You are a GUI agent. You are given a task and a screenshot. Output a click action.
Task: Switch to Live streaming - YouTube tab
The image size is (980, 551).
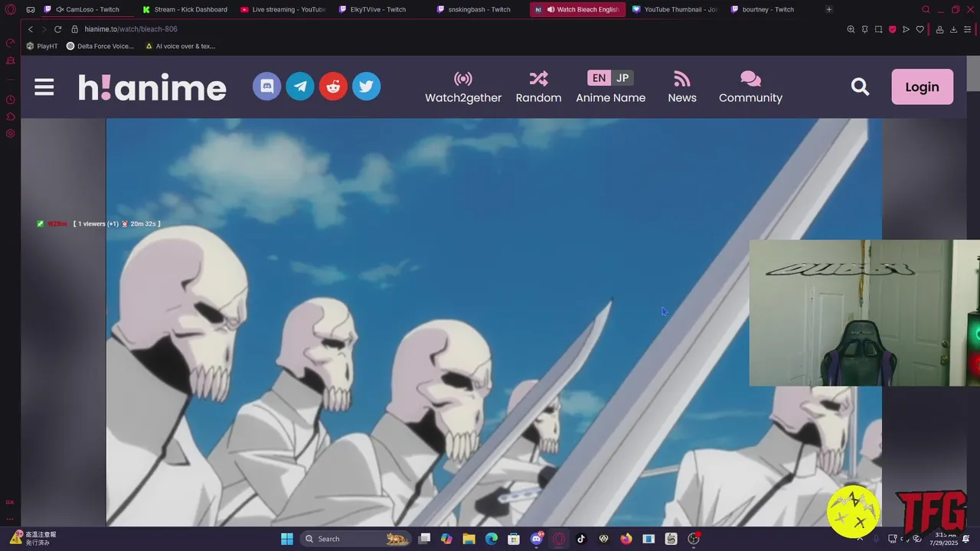pos(283,9)
